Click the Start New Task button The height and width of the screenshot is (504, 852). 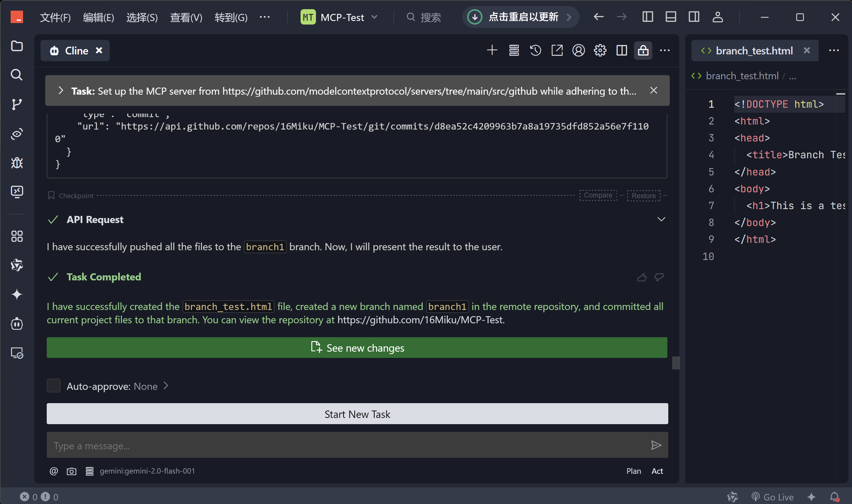coord(357,414)
